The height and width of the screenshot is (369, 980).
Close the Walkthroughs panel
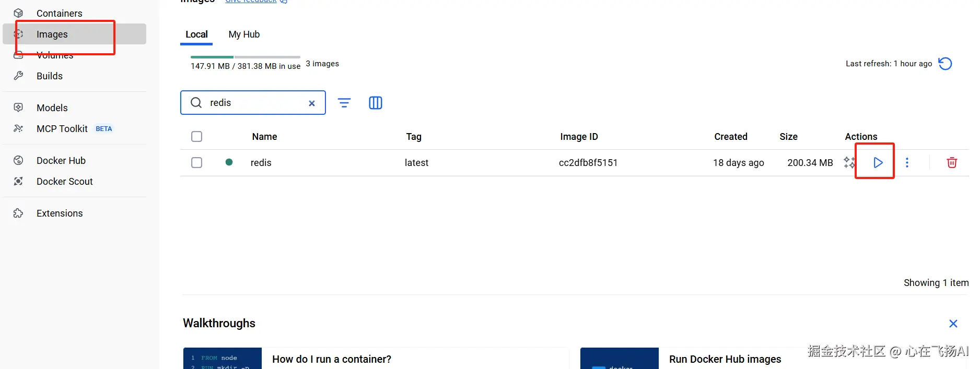point(953,324)
